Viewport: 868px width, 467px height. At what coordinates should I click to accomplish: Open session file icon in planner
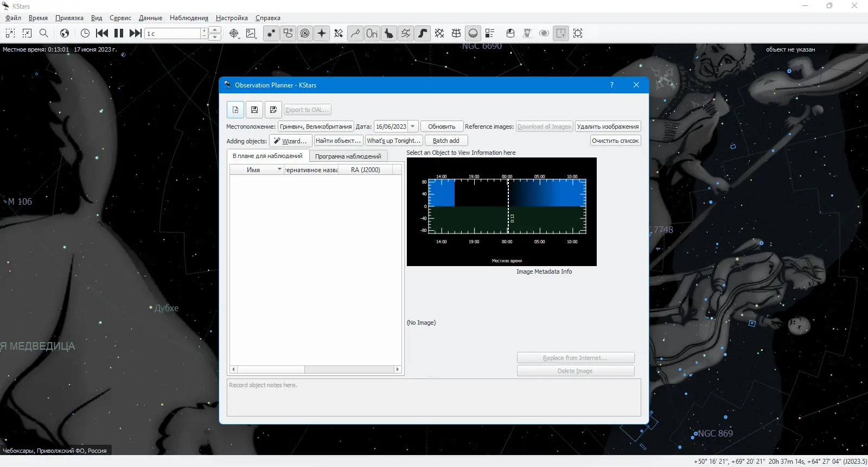tap(235, 110)
